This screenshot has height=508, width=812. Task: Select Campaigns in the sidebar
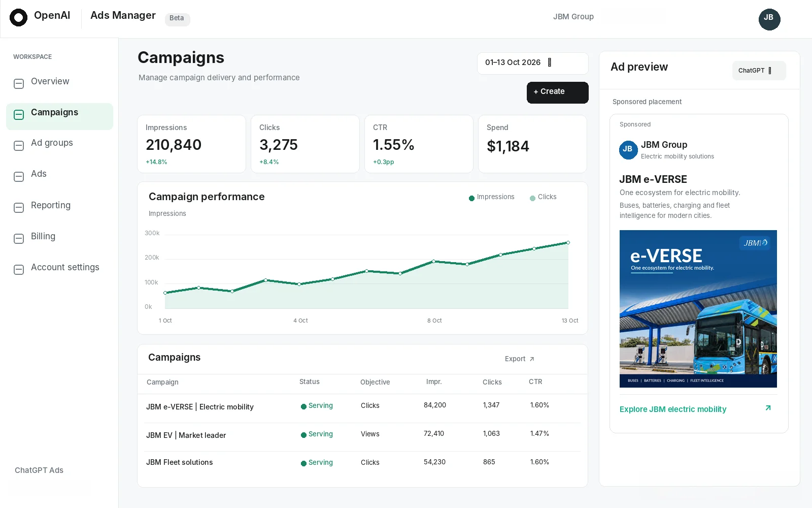(59, 116)
